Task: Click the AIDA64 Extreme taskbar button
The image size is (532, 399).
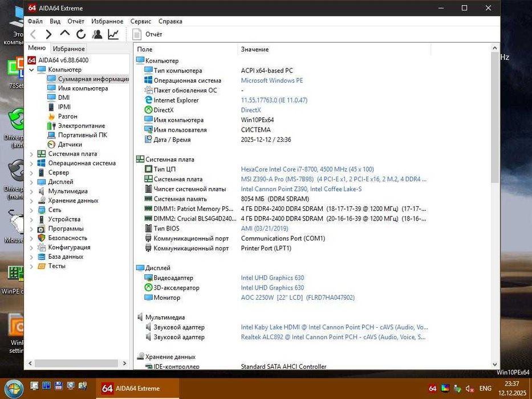Action: coord(137,389)
